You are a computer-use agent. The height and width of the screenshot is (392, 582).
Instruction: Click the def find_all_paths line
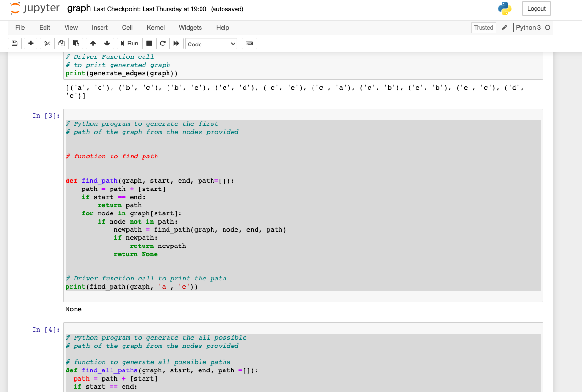162,370
